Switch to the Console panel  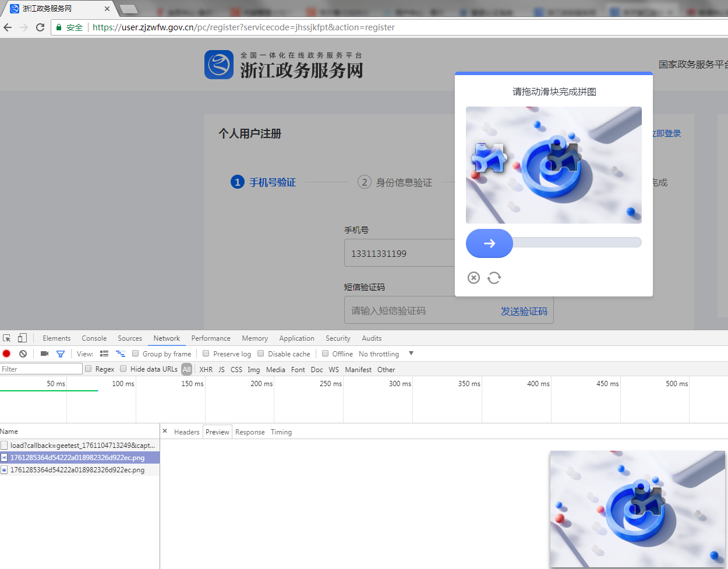[x=94, y=338]
